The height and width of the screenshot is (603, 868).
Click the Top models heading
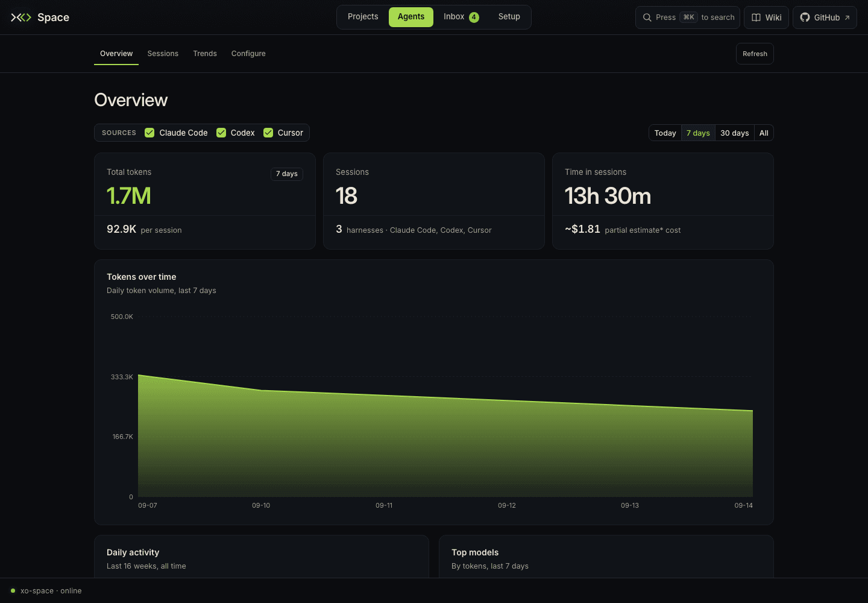pyautogui.click(x=475, y=552)
